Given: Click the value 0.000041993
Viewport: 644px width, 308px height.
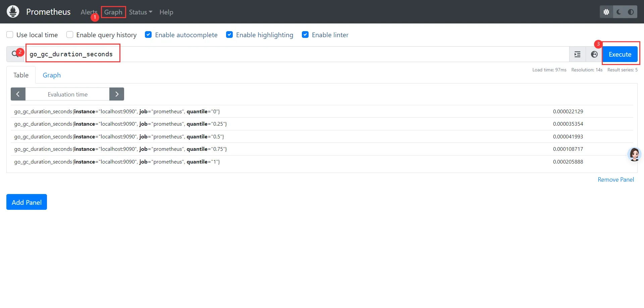Looking at the screenshot, I should pos(568,137).
